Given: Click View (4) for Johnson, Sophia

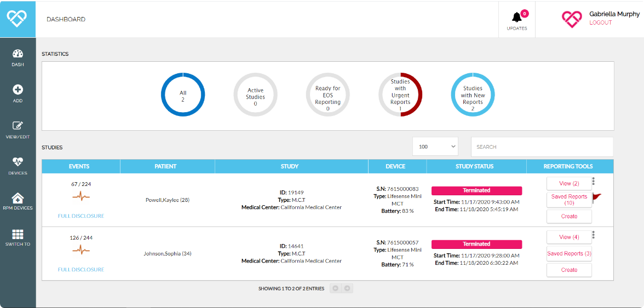Looking at the screenshot, I should 569,237.
